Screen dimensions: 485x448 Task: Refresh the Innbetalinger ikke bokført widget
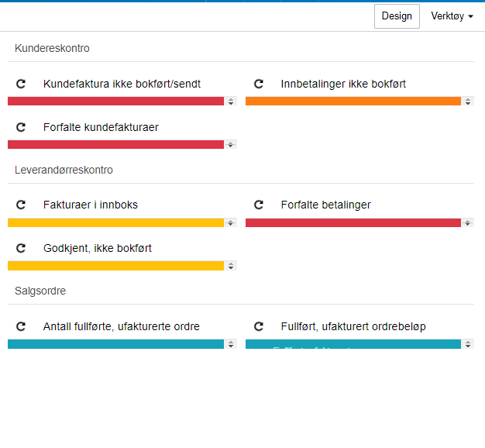259,84
